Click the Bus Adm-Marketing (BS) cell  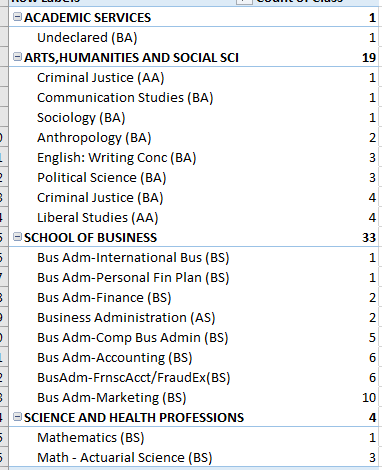112,398
